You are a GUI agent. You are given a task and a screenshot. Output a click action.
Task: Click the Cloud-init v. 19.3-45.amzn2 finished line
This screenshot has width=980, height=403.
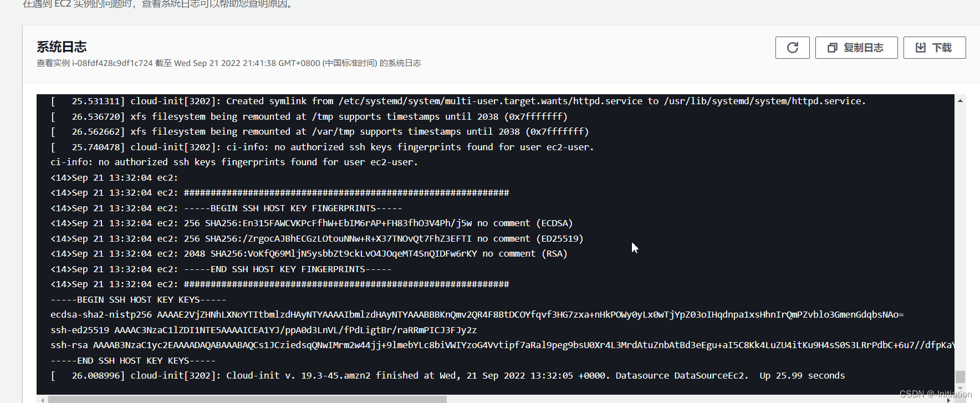[x=448, y=375]
